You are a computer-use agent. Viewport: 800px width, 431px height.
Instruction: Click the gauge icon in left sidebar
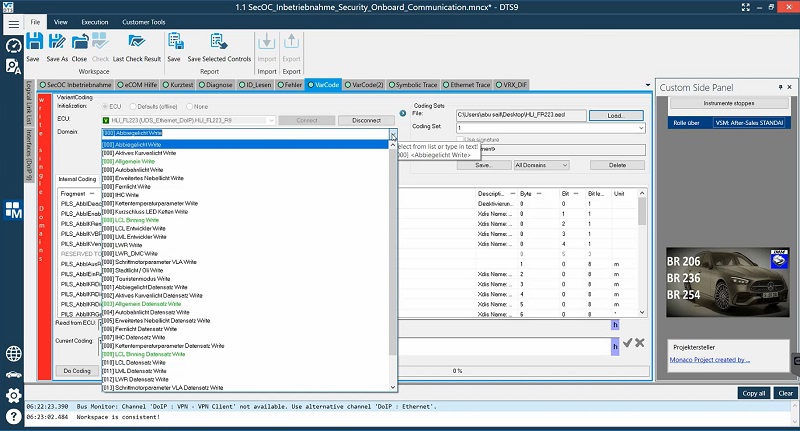[13, 46]
